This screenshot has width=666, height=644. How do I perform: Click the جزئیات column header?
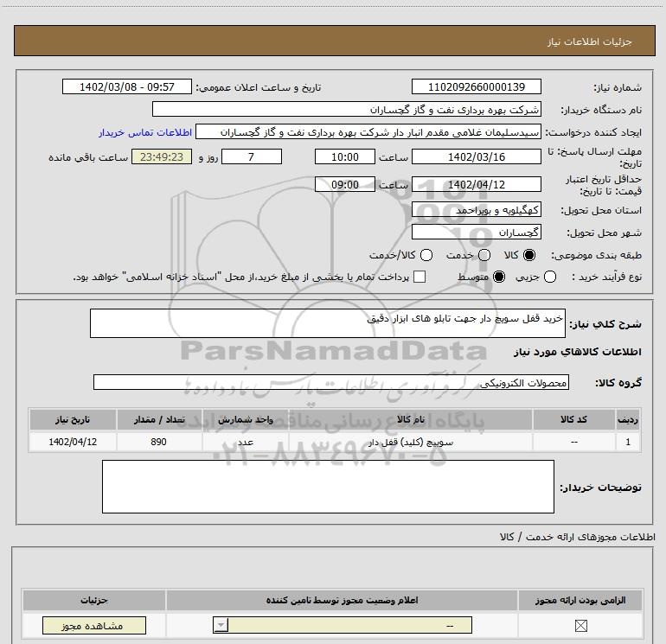[x=94, y=600]
